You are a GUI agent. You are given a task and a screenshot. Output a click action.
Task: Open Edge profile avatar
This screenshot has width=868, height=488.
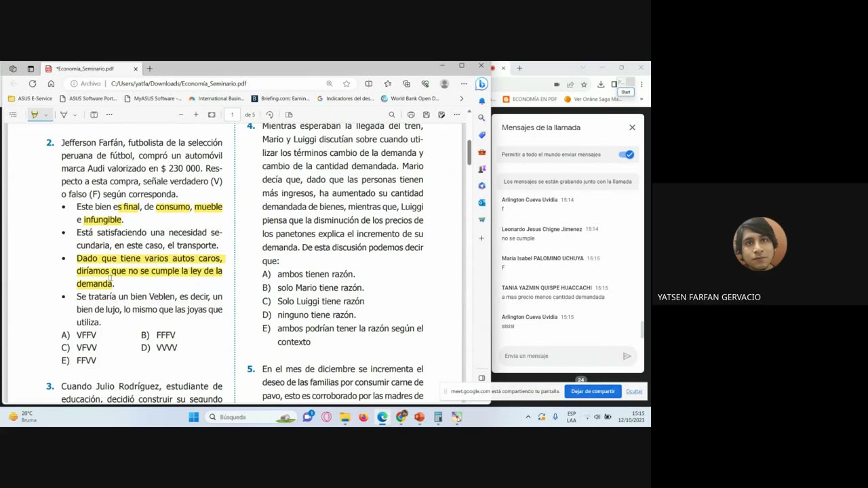[444, 83]
